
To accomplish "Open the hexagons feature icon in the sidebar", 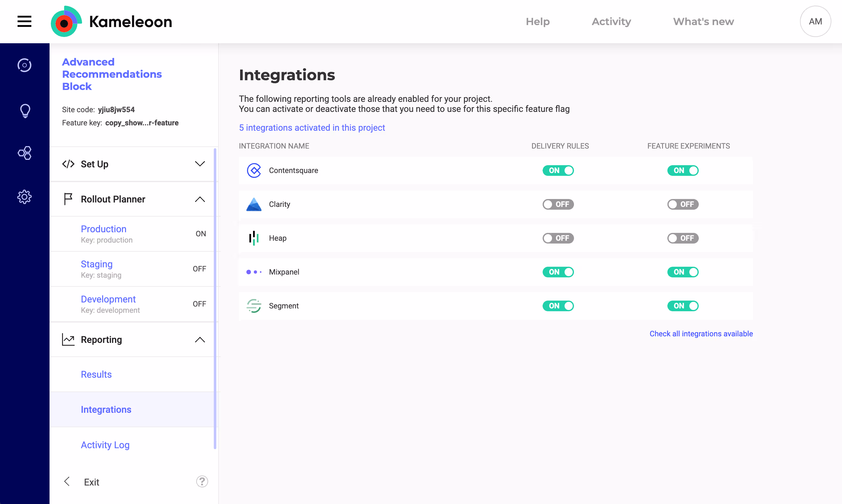I will 24,153.
